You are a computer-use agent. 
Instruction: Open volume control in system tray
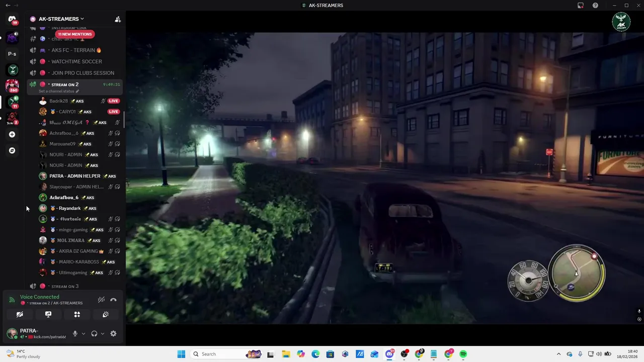tap(599, 354)
